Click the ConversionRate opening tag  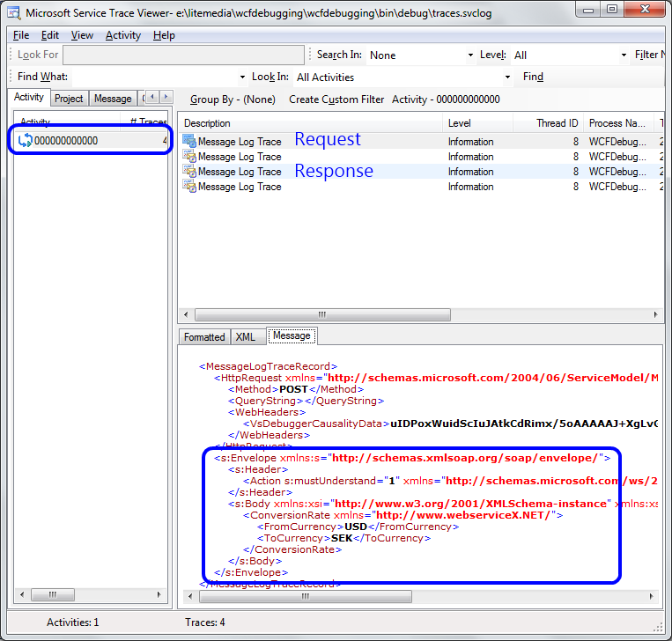tap(402, 515)
